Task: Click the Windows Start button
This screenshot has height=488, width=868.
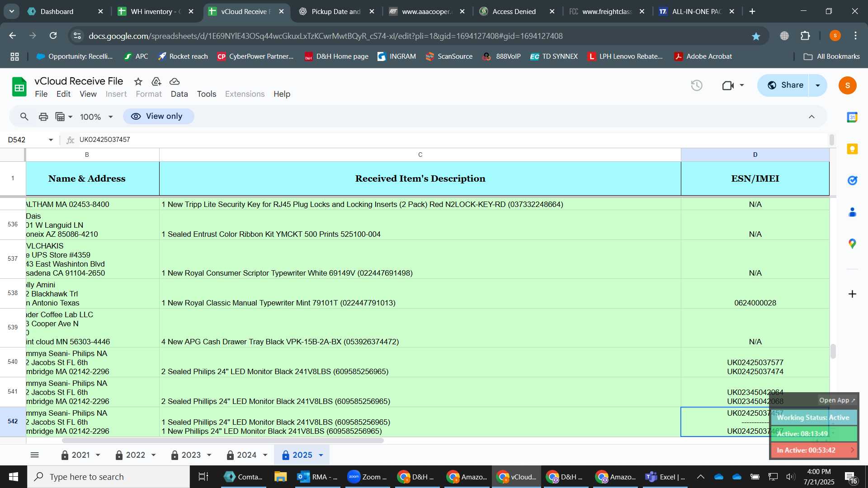Action: tap(13, 477)
